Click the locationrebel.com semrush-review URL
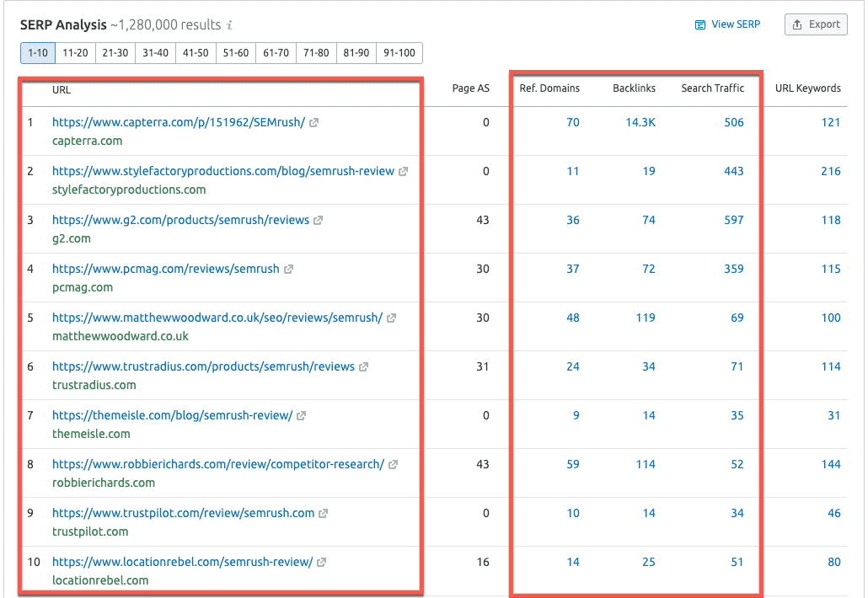This screenshot has width=868, height=598. [182, 563]
